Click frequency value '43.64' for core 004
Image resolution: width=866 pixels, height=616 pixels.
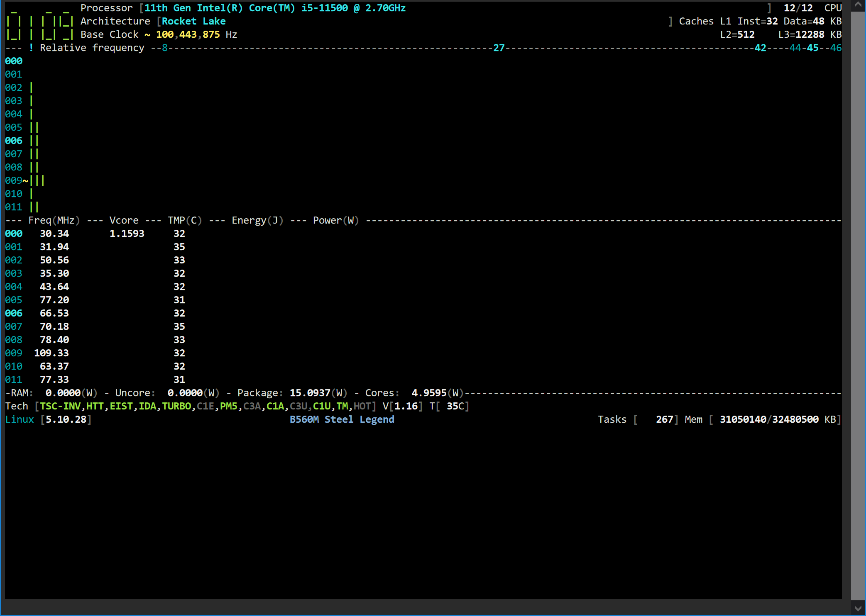click(x=54, y=287)
